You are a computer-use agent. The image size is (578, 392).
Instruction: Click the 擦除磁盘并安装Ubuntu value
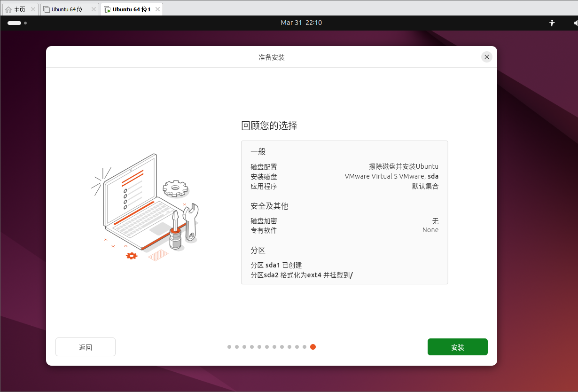pyautogui.click(x=404, y=166)
